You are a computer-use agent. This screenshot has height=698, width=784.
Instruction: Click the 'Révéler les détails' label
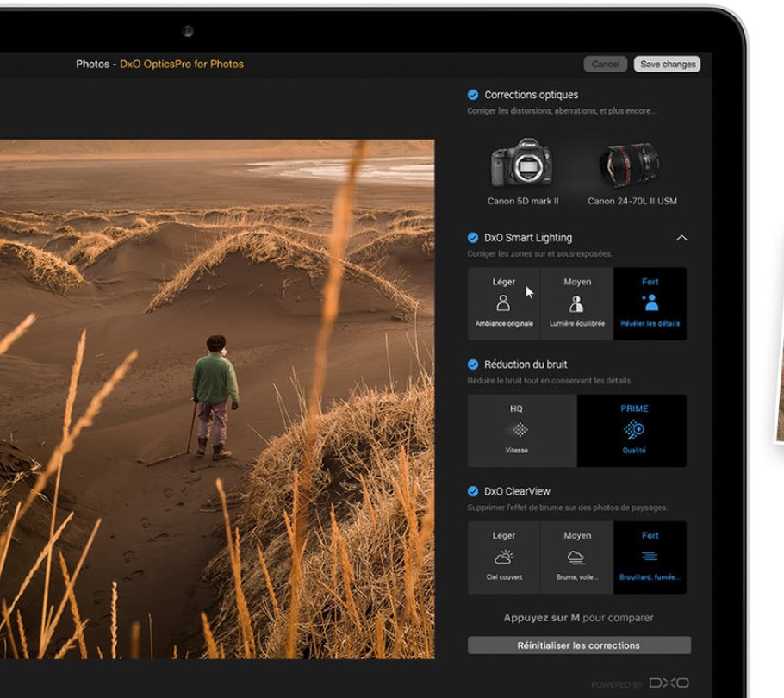(650, 323)
